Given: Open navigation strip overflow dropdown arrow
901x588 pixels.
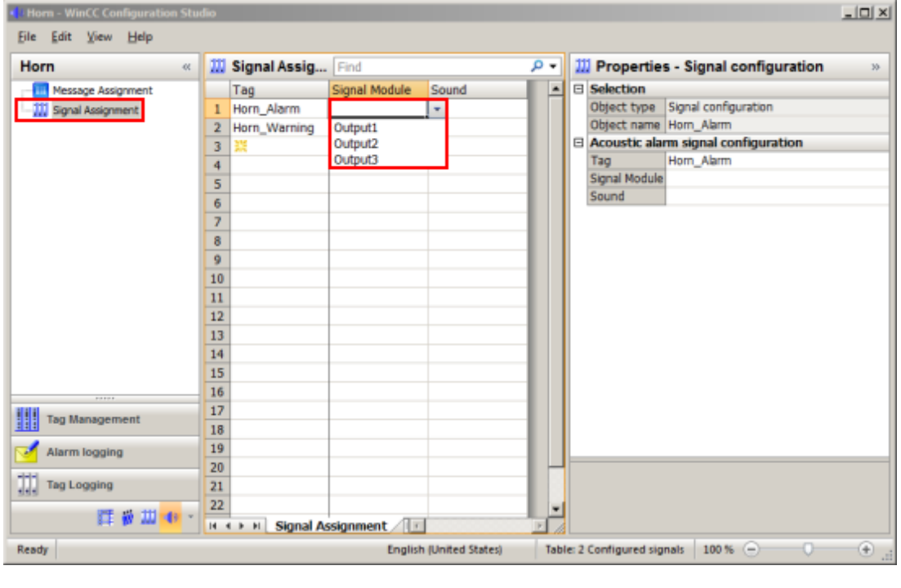Looking at the screenshot, I should pyautogui.click(x=191, y=517).
